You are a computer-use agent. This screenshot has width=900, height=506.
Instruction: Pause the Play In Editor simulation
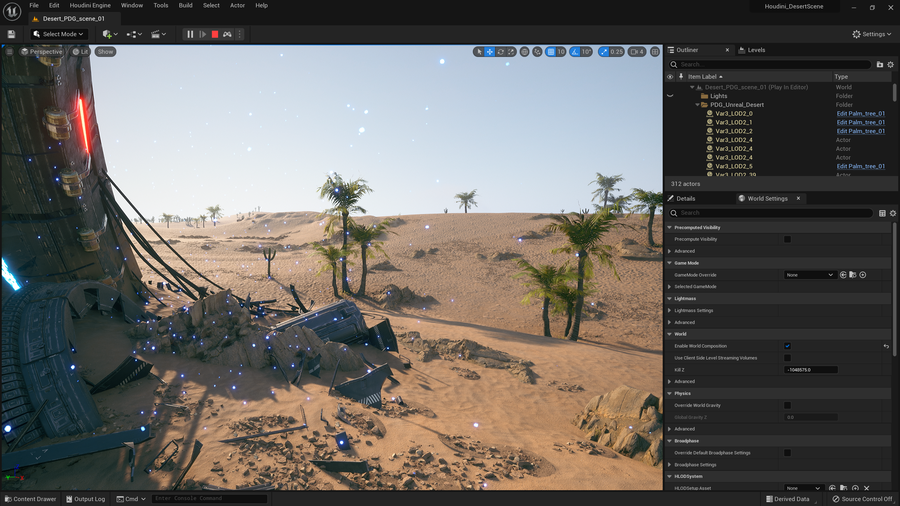coord(190,34)
